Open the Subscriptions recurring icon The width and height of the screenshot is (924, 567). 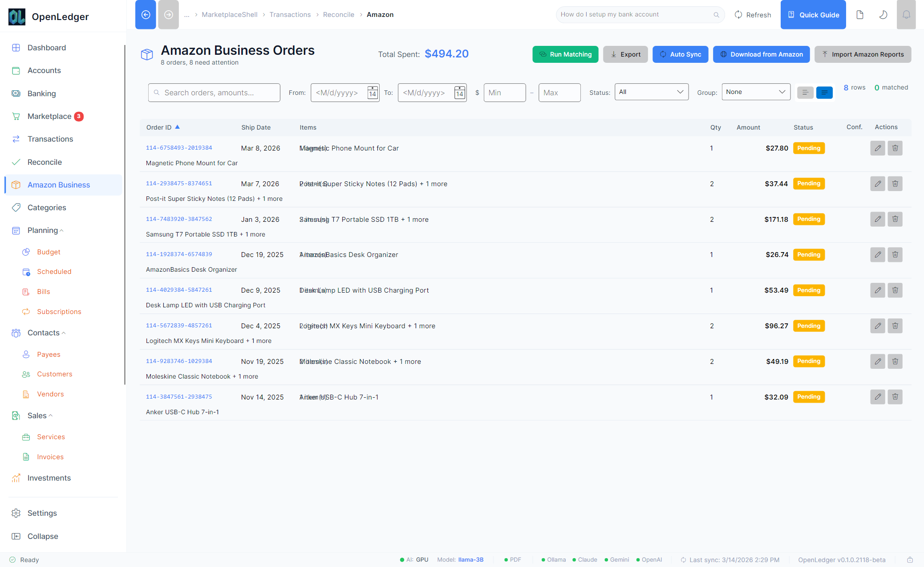[x=26, y=312]
